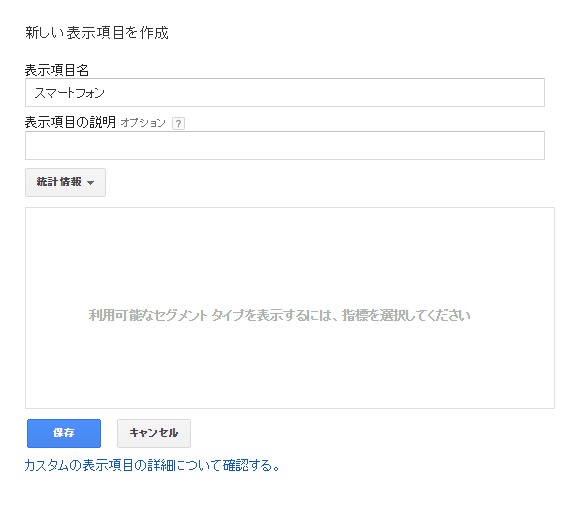Click the 新しい表示項目を作成 heading
The width and height of the screenshot is (577, 506).
point(97,33)
